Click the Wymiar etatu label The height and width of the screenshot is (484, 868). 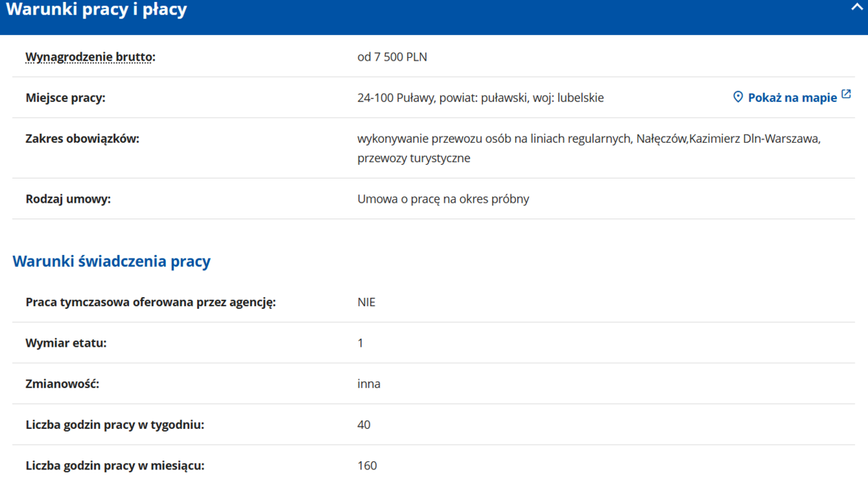pos(66,343)
